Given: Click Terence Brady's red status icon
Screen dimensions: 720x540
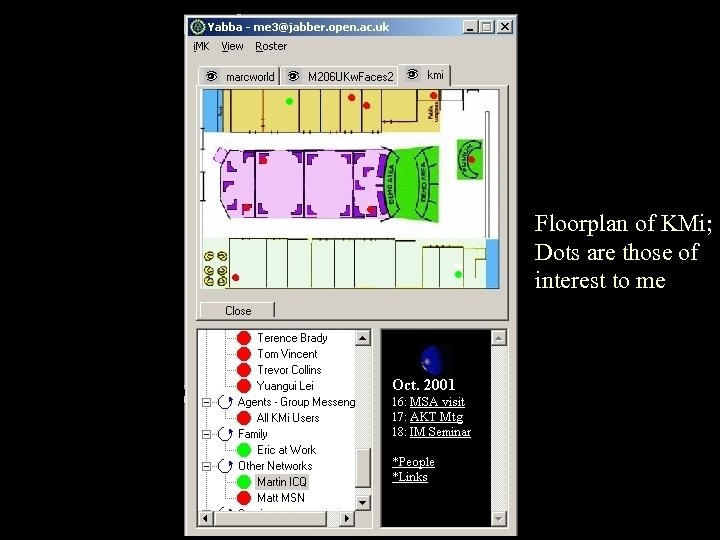Looking at the screenshot, I should [244, 338].
